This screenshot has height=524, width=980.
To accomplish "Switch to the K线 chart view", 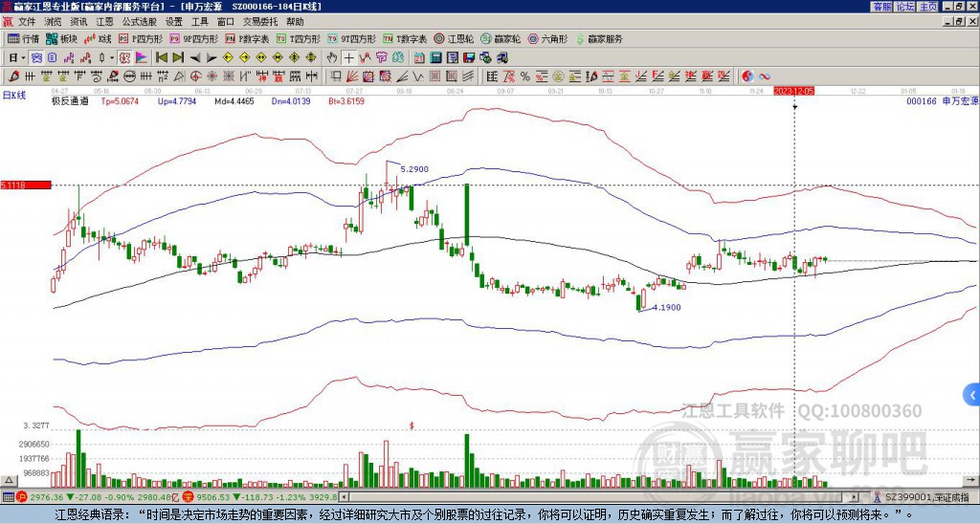I will coord(98,38).
